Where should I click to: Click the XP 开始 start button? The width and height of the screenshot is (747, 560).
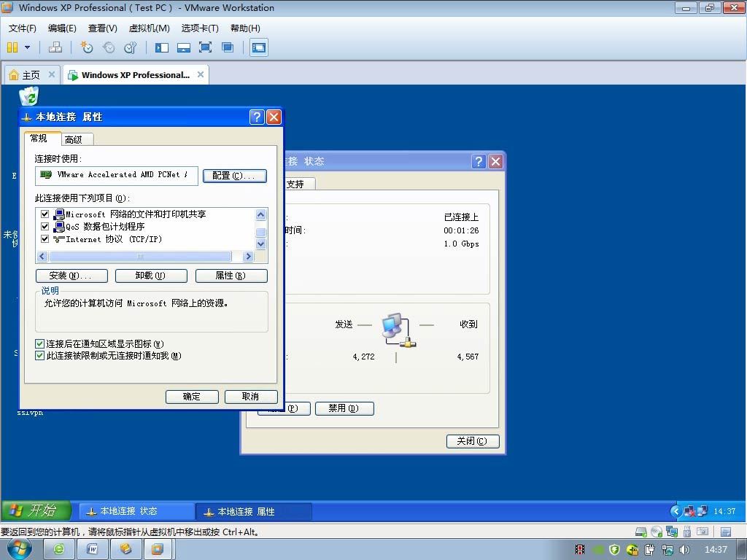point(36,510)
